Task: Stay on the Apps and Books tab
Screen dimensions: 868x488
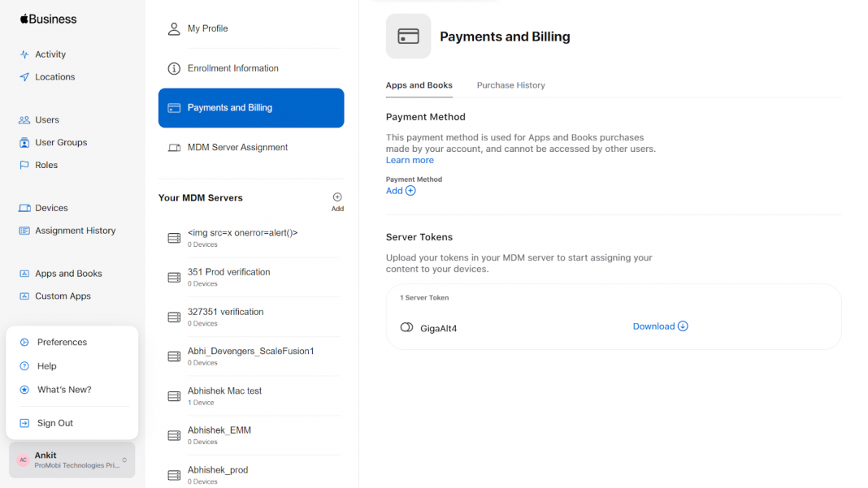Action: pos(419,85)
